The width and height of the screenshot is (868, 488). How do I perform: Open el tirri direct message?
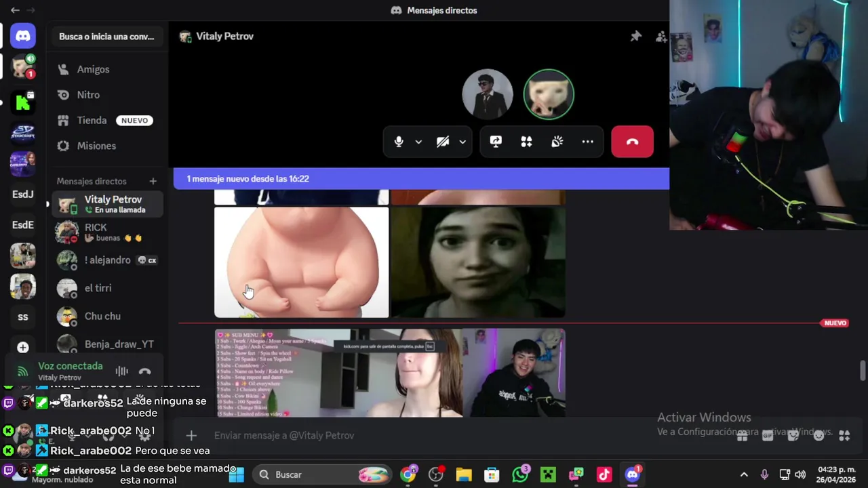107,288
